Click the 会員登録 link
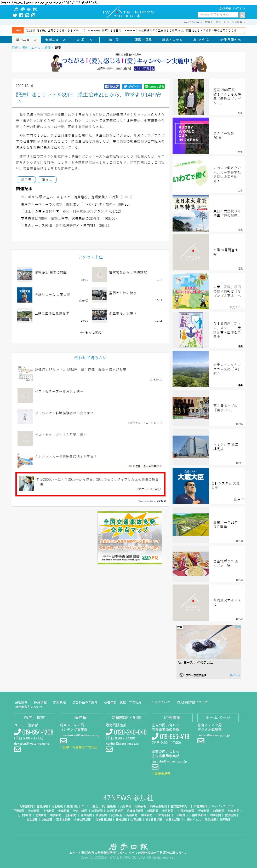 (225, 8)
